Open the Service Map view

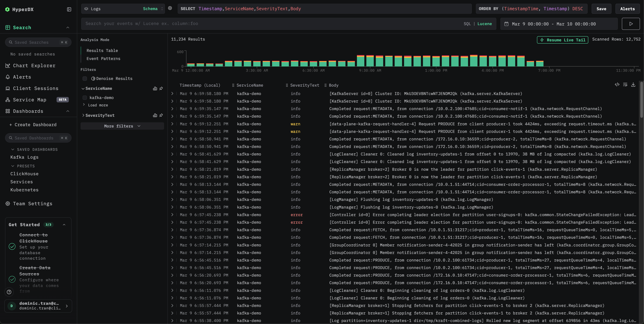tap(29, 100)
